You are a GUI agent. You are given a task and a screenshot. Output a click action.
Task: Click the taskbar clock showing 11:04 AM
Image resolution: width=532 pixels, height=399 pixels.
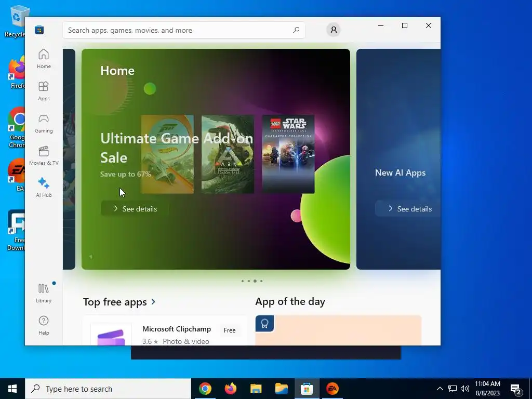click(x=487, y=389)
